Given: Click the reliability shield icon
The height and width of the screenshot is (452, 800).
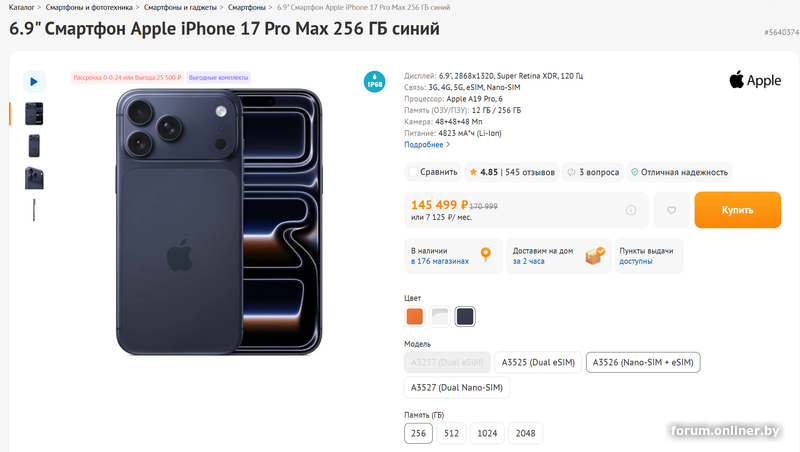Looking at the screenshot, I should (x=634, y=172).
